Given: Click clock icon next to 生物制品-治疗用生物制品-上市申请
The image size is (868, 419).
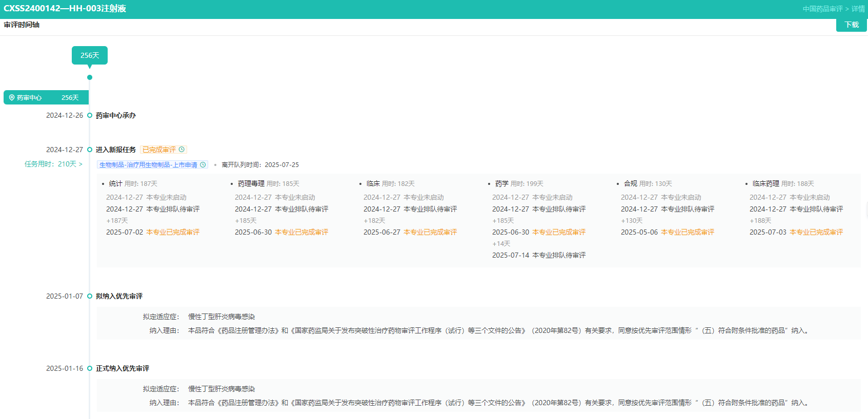Looking at the screenshot, I should [x=203, y=165].
